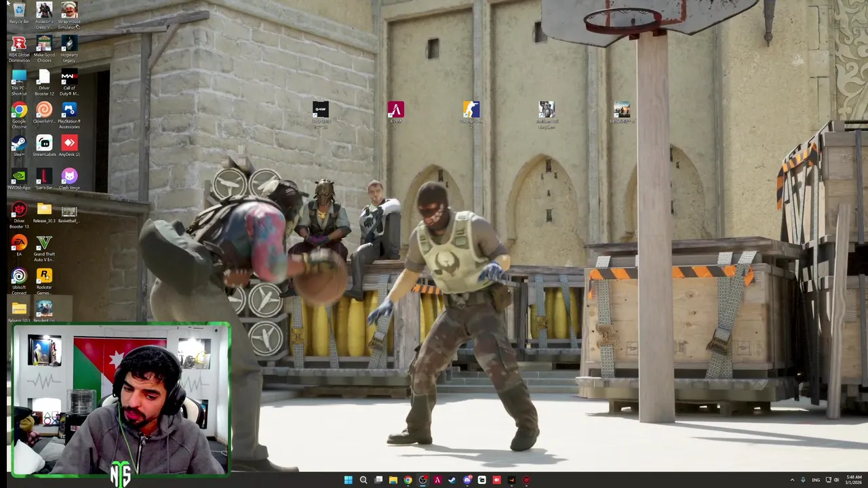Image resolution: width=868 pixels, height=488 pixels.
Task: Open Discord from the taskbar
Action: point(467,480)
